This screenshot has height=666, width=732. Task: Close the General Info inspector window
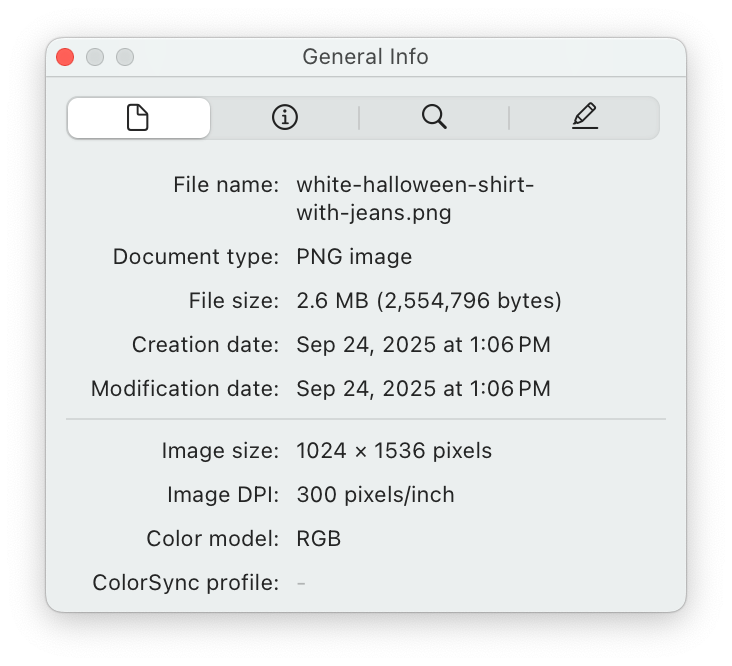pyautogui.click(x=65, y=57)
